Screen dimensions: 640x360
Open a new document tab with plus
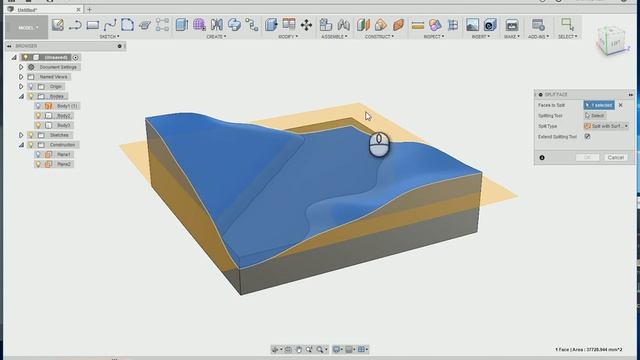click(x=89, y=9)
